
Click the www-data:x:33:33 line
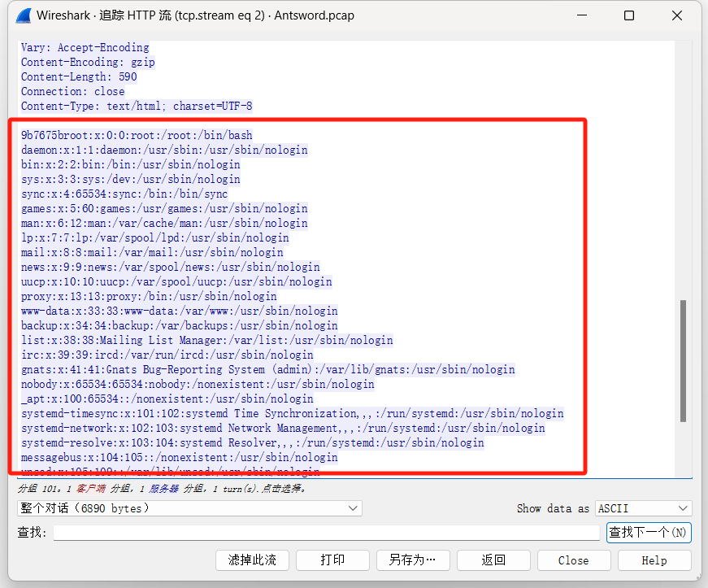pos(180,311)
